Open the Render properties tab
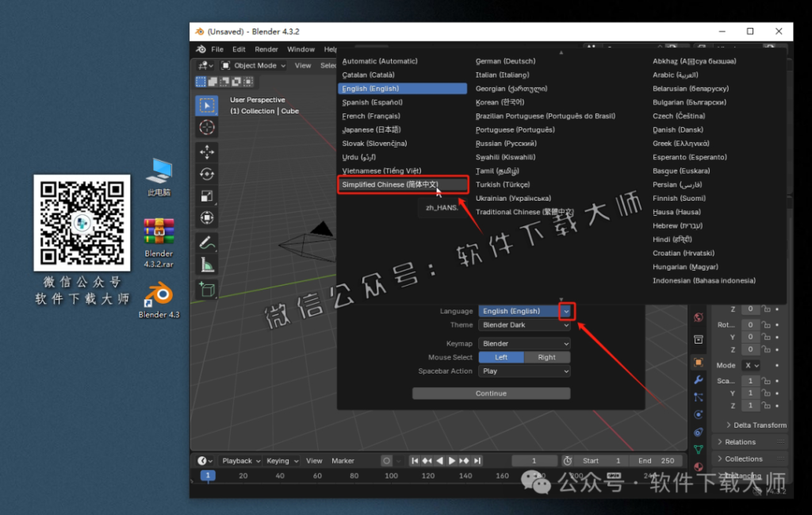 point(698,316)
